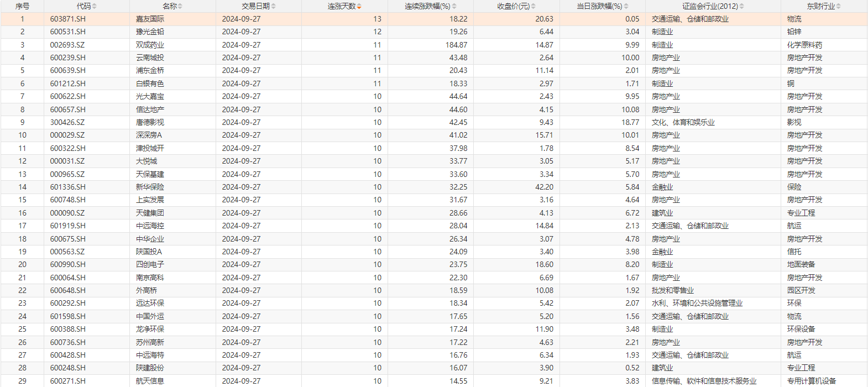Toggle the orange 连涨天数 sort arrow
Image resolution: width=868 pixels, height=387 pixels.
359,6
